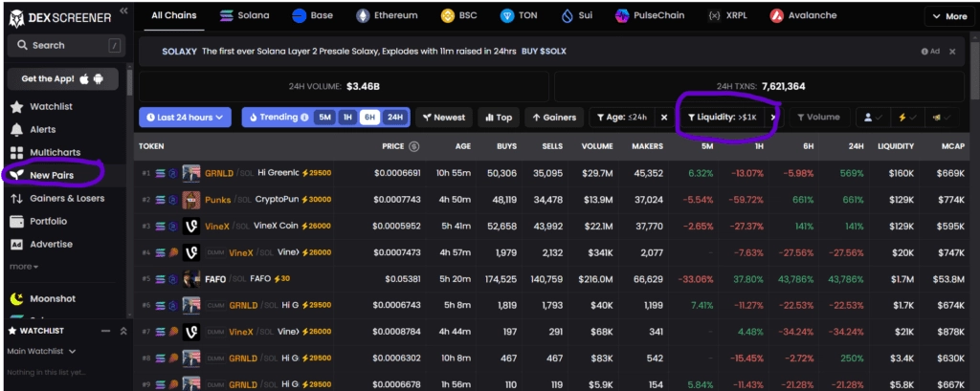Click the Punks token thumbnail
The width and height of the screenshot is (980, 391).
(191, 200)
